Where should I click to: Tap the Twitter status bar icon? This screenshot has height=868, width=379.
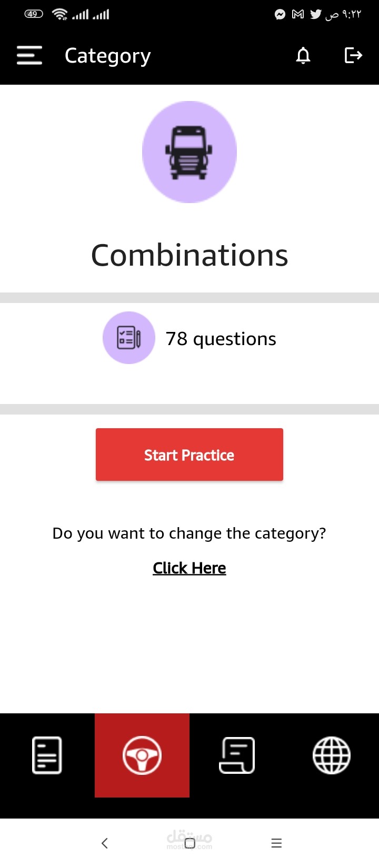pos(315,15)
